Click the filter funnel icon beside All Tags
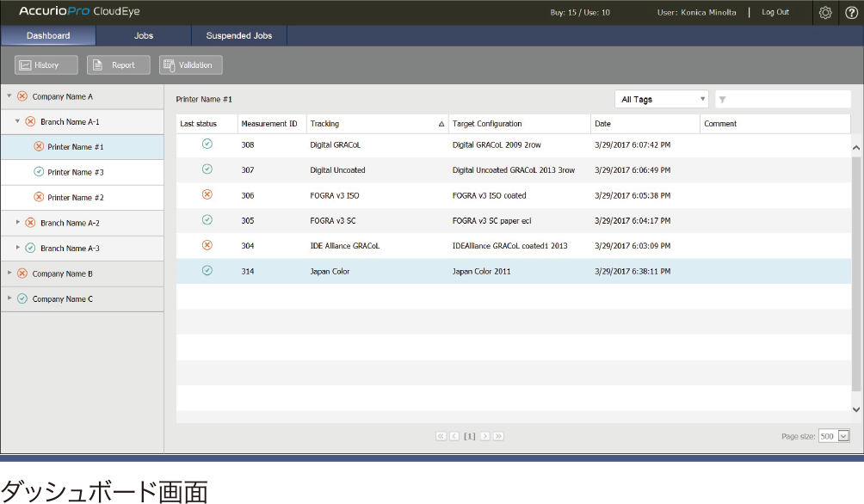This screenshot has width=864, height=504. [x=723, y=99]
